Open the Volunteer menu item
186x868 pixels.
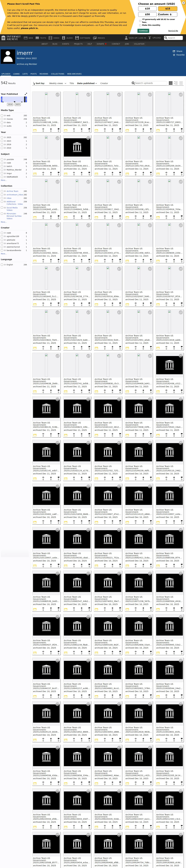pyautogui.click(x=139, y=44)
